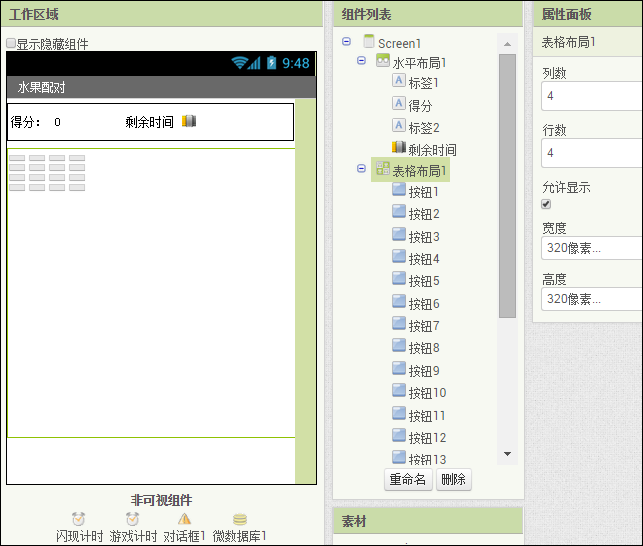The image size is (643, 546).
Task: Collapse the Screen1 tree node
Action: click(347, 41)
